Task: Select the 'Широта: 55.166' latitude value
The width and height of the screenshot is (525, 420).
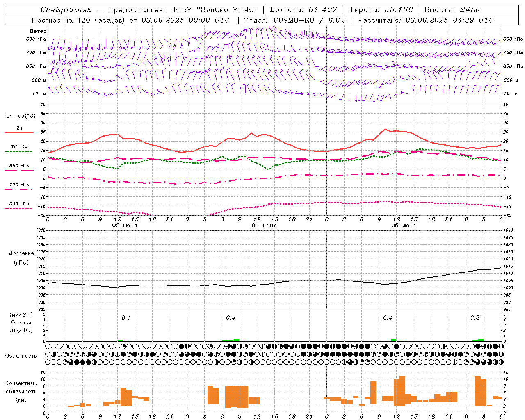Action: coord(381,10)
